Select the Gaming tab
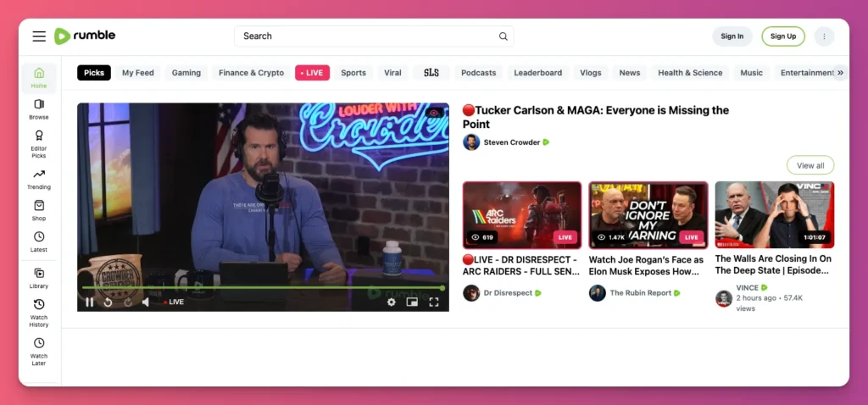 click(186, 73)
